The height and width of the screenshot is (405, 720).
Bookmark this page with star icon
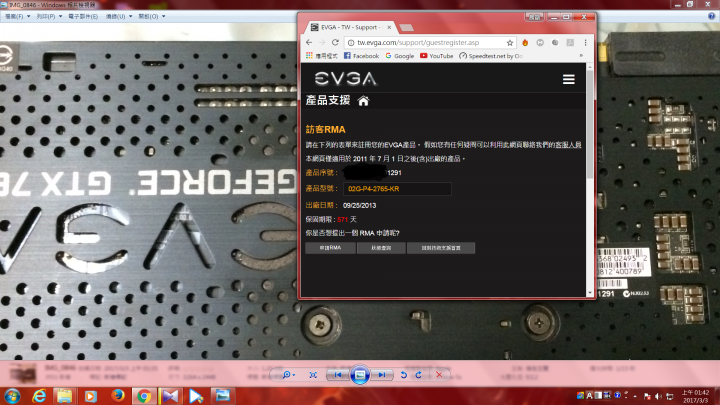tap(510, 43)
